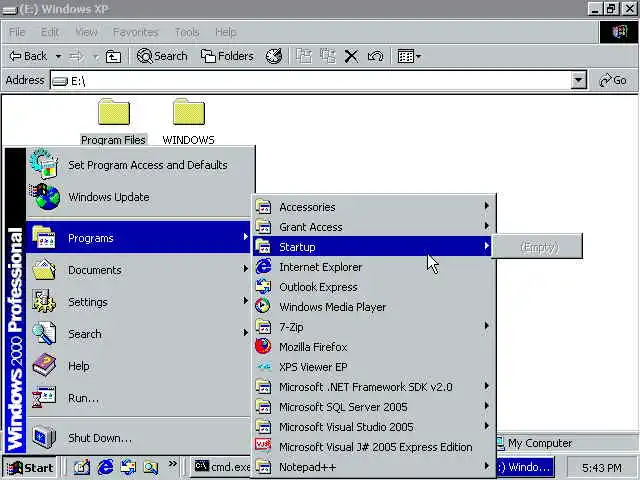Click the Start button

pyautogui.click(x=30, y=467)
